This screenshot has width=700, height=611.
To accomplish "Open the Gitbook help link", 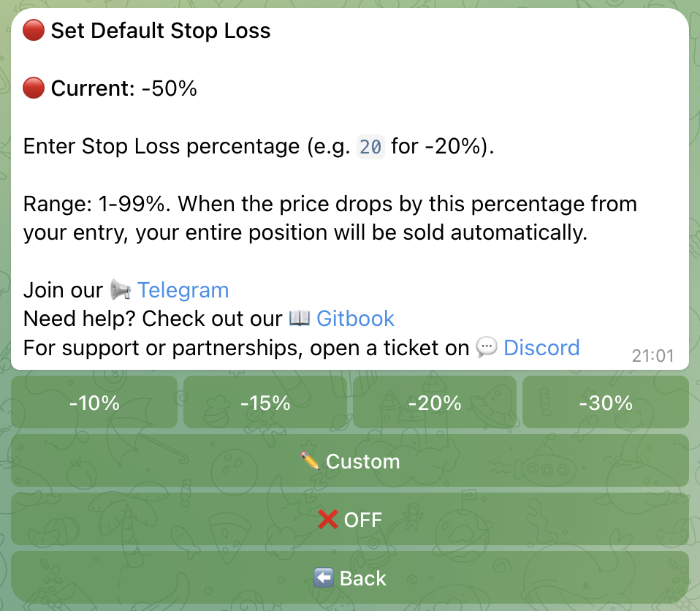I will [355, 319].
